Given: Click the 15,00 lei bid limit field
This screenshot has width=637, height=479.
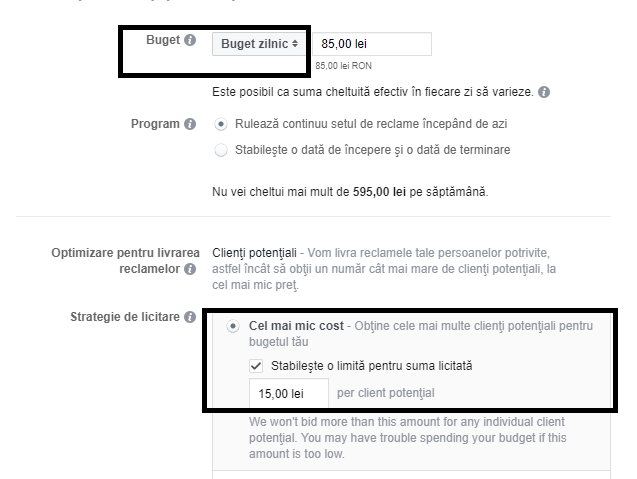Looking at the screenshot, I should (288, 393).
